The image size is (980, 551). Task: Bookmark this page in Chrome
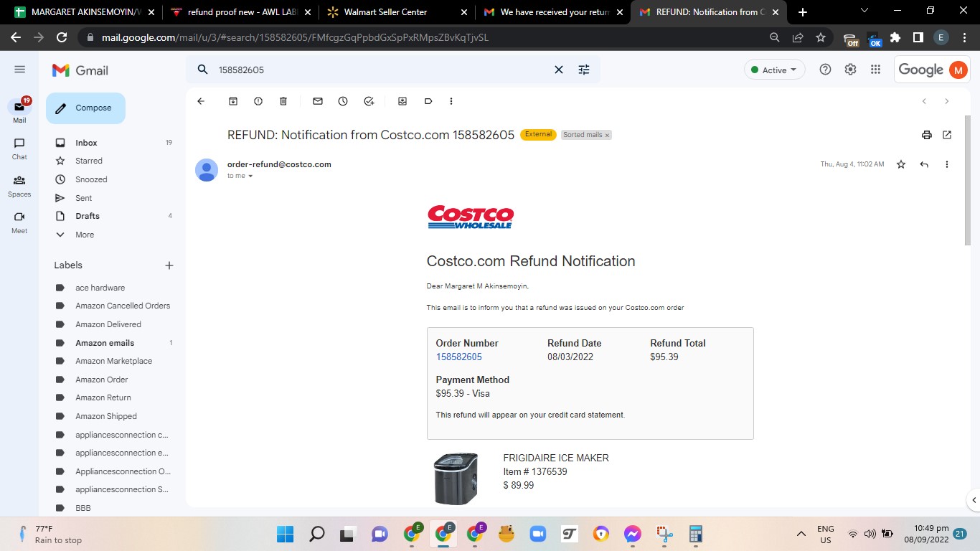click(821, 37)
